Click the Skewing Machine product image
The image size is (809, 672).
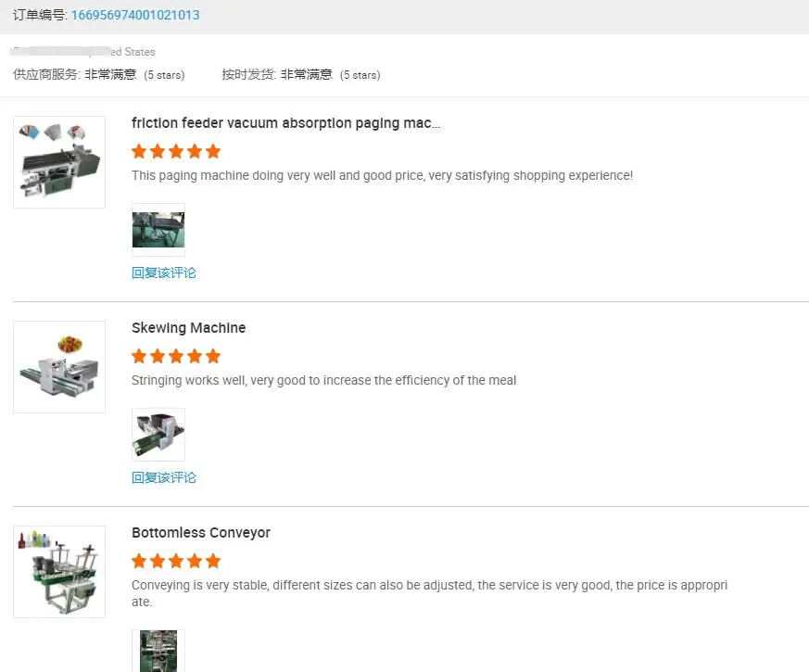pos(59,367)
